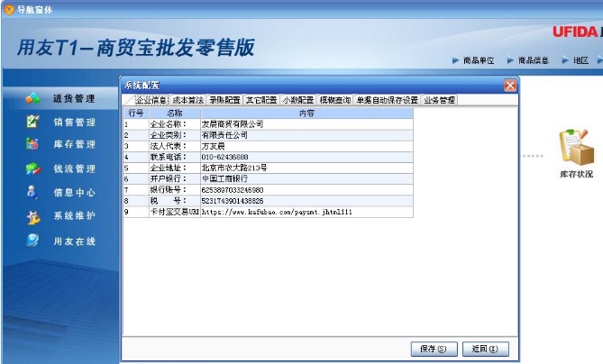The height and width of the screenshot is (364, 603).
Task: Open the 库存状况 clipboard box icon
Action: tap(577, 148)
